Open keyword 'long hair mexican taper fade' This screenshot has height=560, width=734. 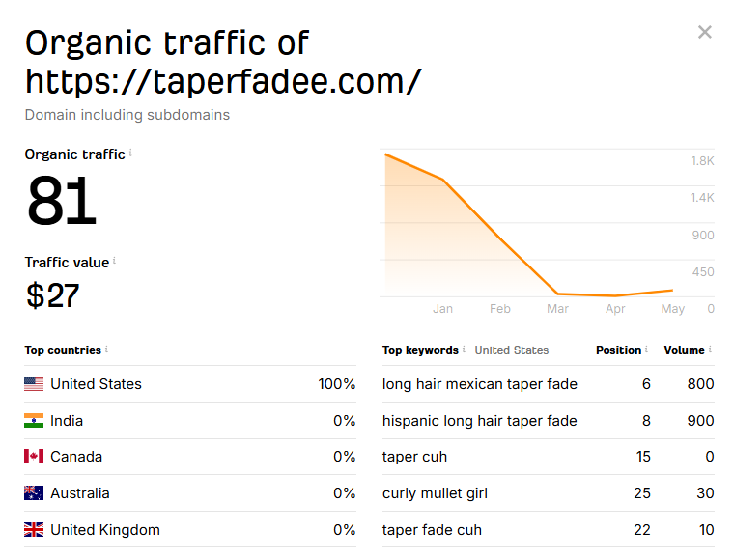click(x=479, y=384)
